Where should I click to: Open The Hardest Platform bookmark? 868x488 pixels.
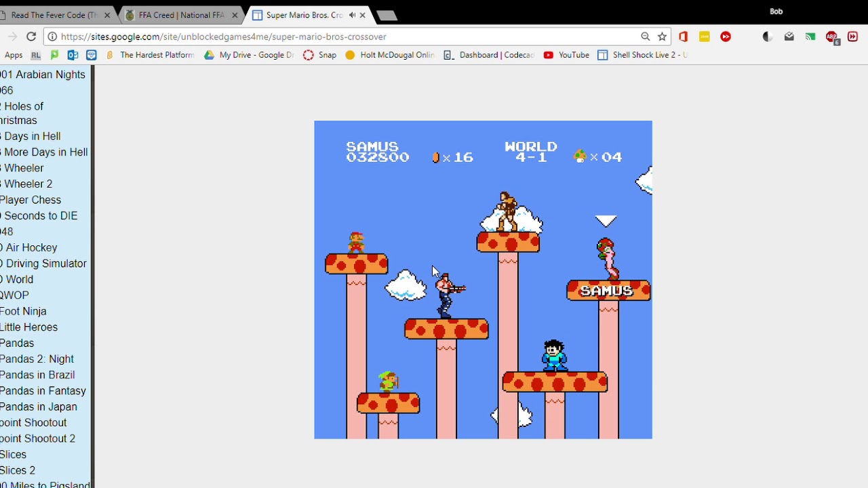[151, 55]
